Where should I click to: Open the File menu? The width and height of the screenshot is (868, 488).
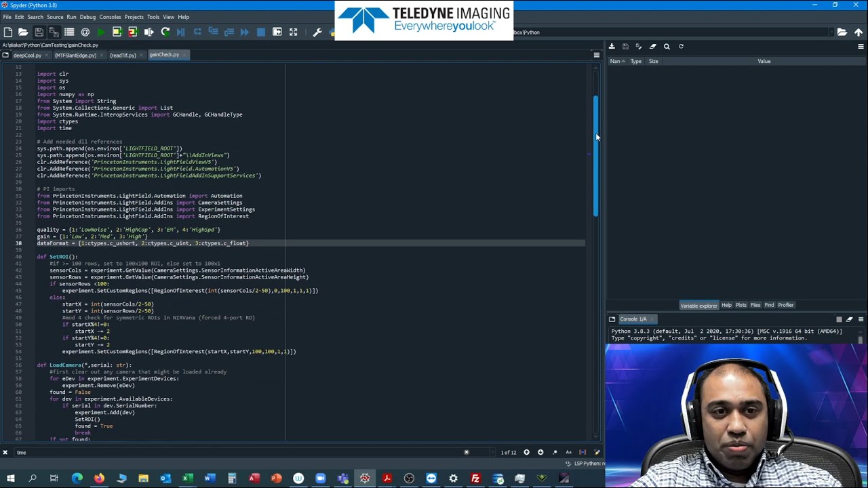pyautogui.click(x=7, y=17)
